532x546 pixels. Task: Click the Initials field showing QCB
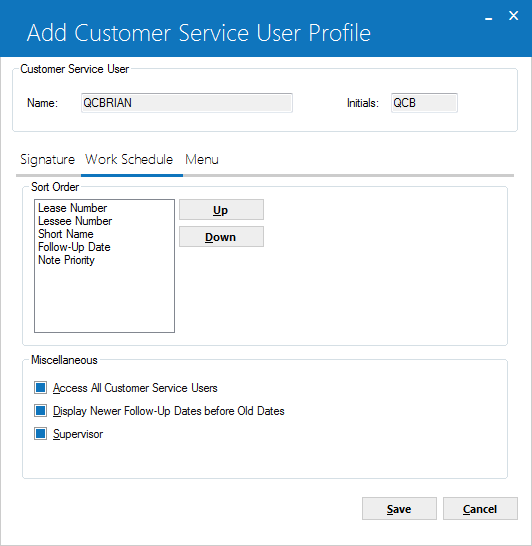coord(424,103)
